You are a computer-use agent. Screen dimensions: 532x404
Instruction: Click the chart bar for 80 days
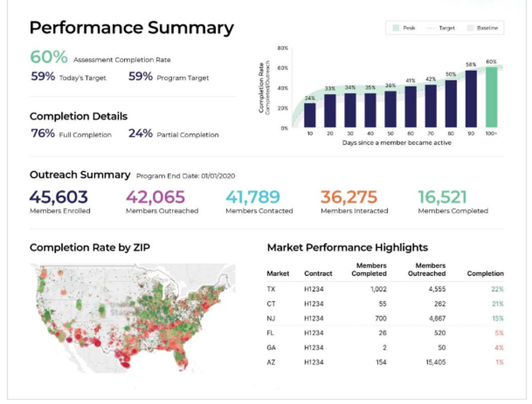(451, 104)
